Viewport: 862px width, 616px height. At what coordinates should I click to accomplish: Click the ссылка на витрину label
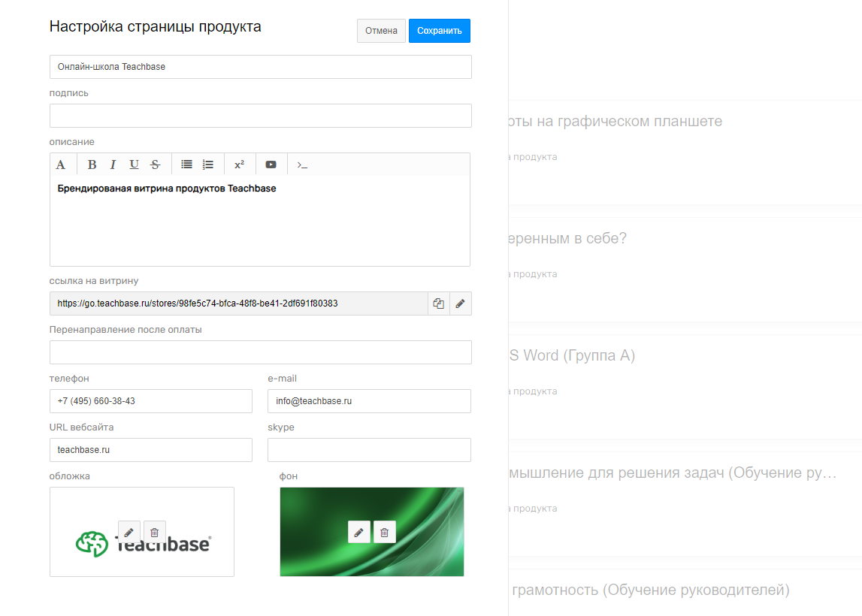(x=94, y=281)
